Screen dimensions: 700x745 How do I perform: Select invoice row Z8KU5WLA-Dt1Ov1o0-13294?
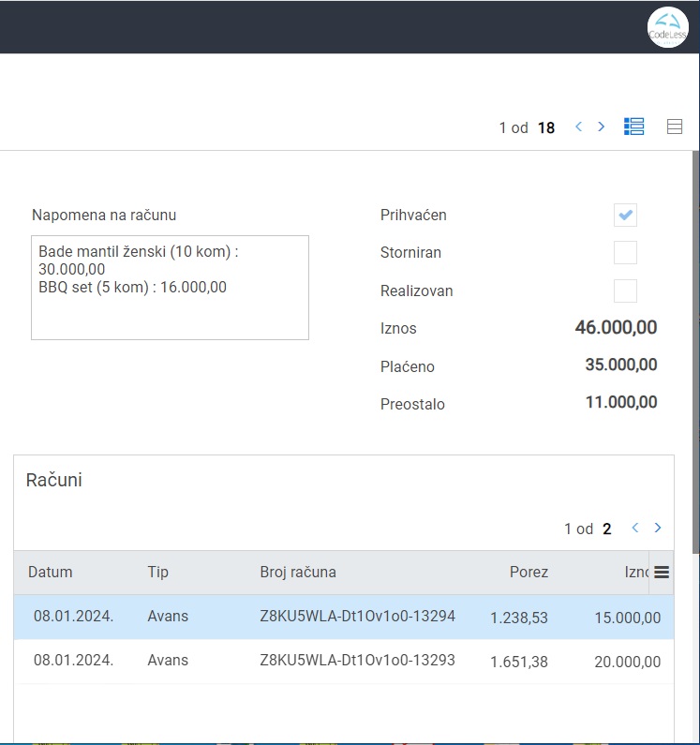click(344, 617)
